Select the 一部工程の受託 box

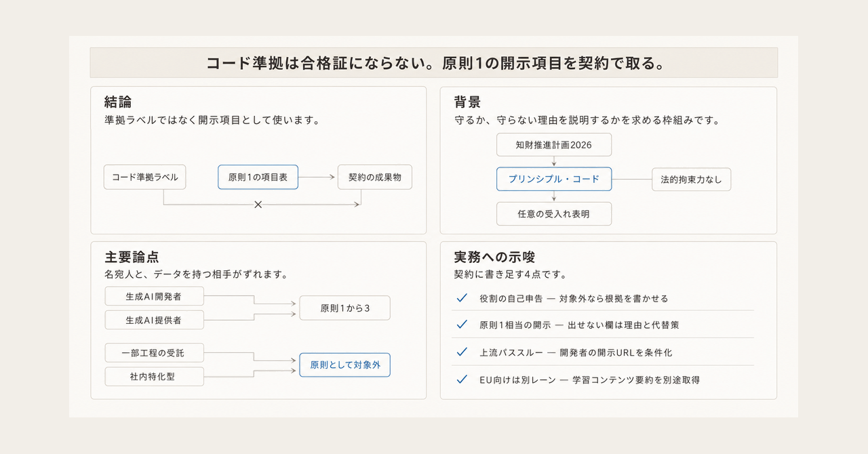tap(154, 353)
